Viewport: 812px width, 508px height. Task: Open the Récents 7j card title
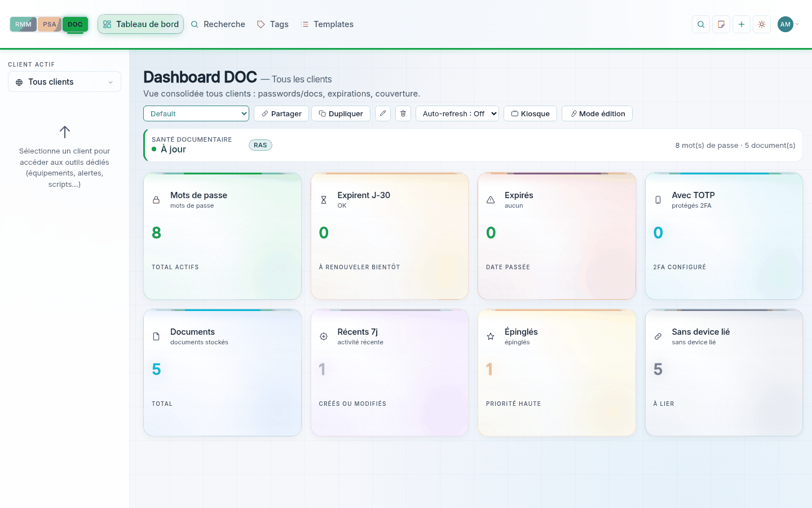(x=358, y=332)
